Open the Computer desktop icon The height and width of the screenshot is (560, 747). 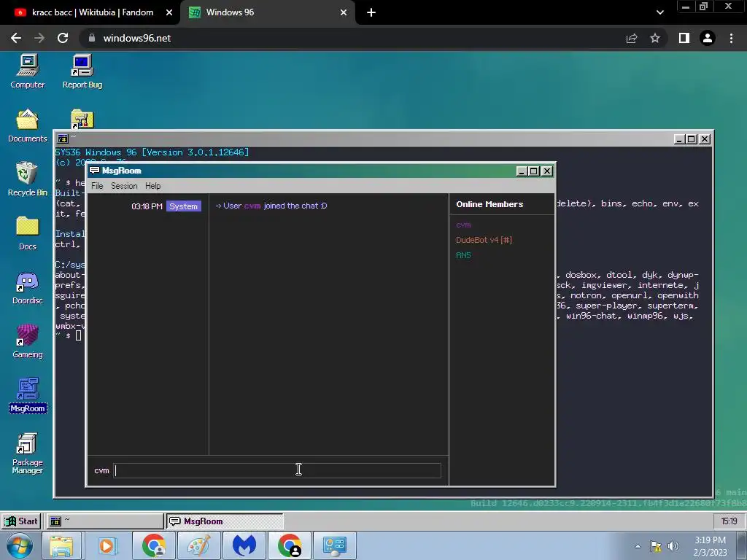coord(28,71)
